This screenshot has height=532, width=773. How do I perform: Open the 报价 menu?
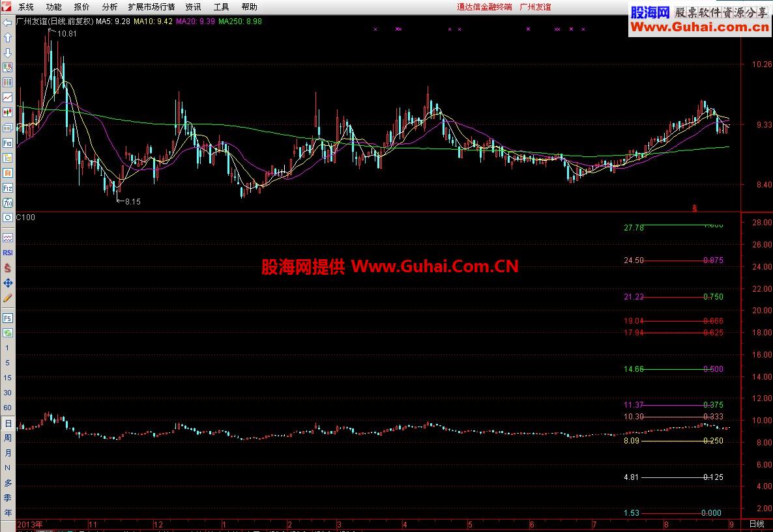[x=82, y=7]
